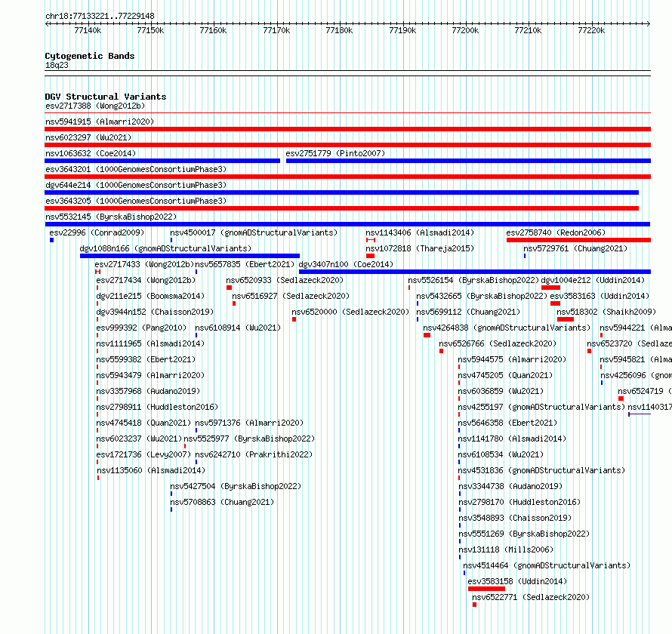Click the blue bar under dgv1088n166
The image size is (672, 634).
pyautogui.click(x=190, y=256)
